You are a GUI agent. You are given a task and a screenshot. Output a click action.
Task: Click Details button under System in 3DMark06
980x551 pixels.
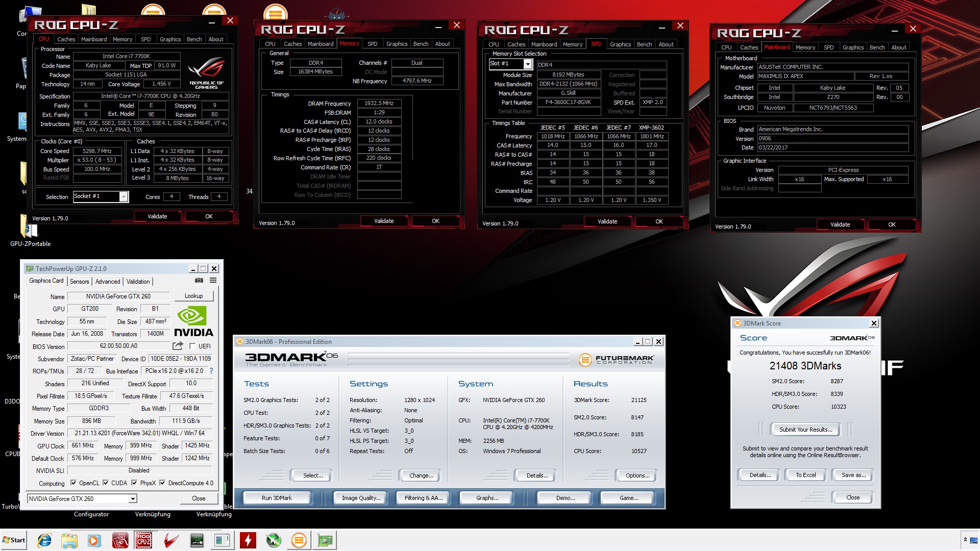pos(537,475)
